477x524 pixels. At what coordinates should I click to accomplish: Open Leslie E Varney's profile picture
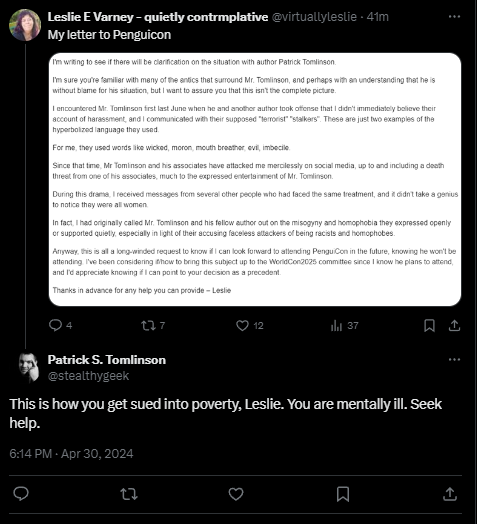(x=25, y=25)
